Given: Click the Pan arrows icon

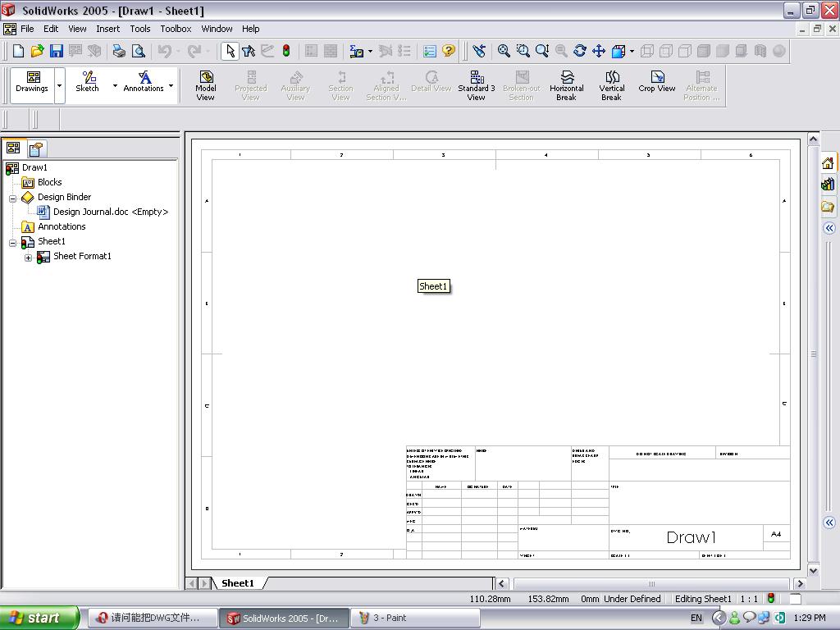Looking at the screenshot, I should click(598, 51).
